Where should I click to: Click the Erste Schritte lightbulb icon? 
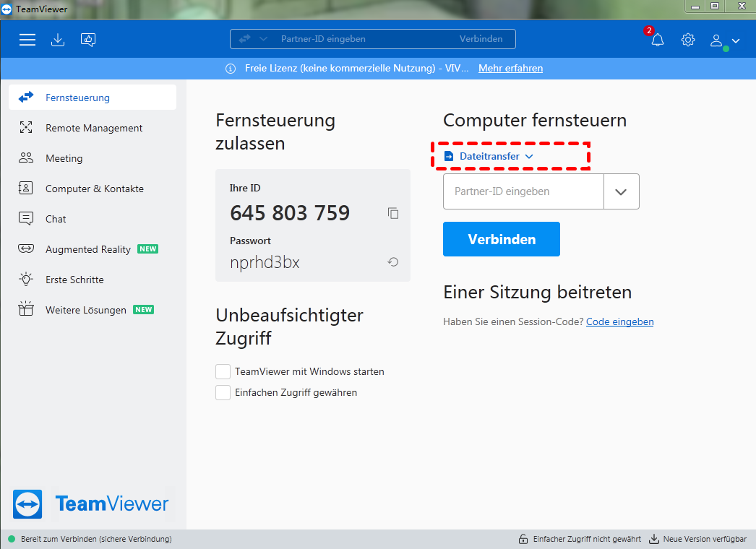pyautogui.click(x=26, y=279)
